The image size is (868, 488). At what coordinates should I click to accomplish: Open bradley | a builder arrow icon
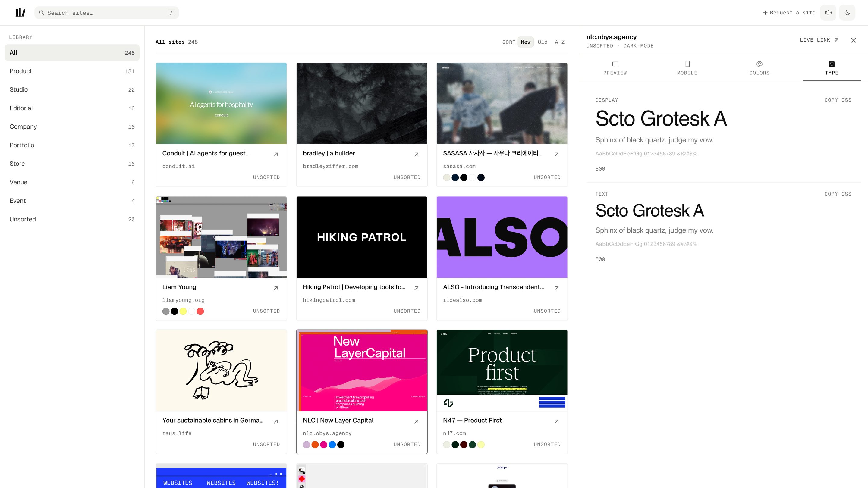coord(416,154)
